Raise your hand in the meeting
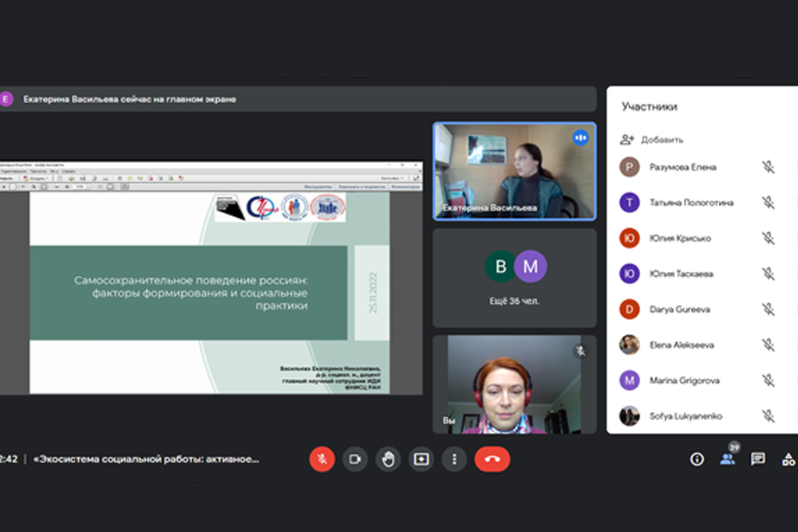The height and width of the screenshot is (532, 798). click(388, 459)
